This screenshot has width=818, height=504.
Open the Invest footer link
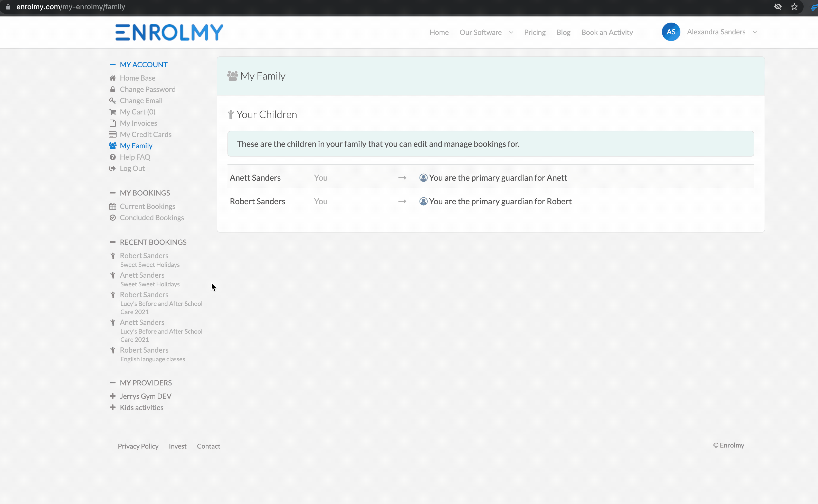click(177, 446)
